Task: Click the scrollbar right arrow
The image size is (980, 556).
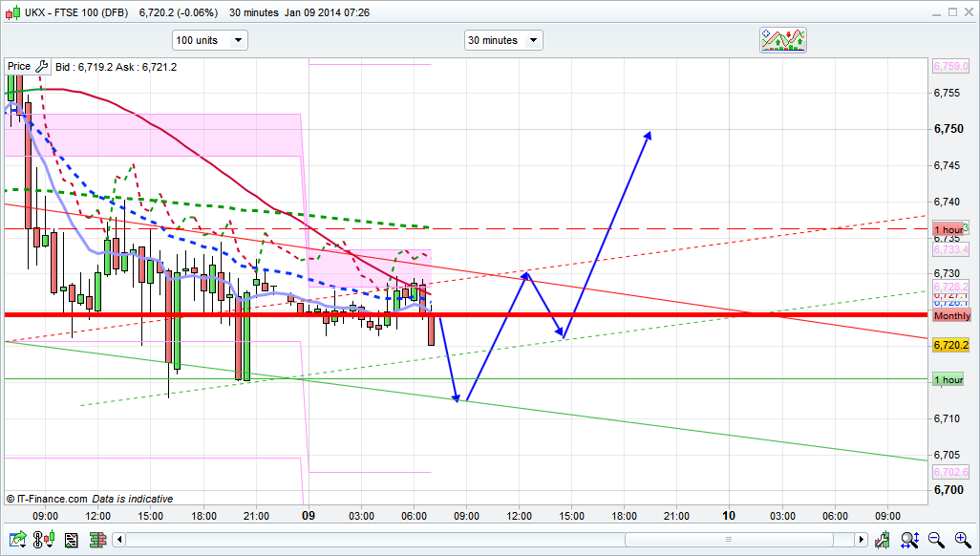Action: 863,541
